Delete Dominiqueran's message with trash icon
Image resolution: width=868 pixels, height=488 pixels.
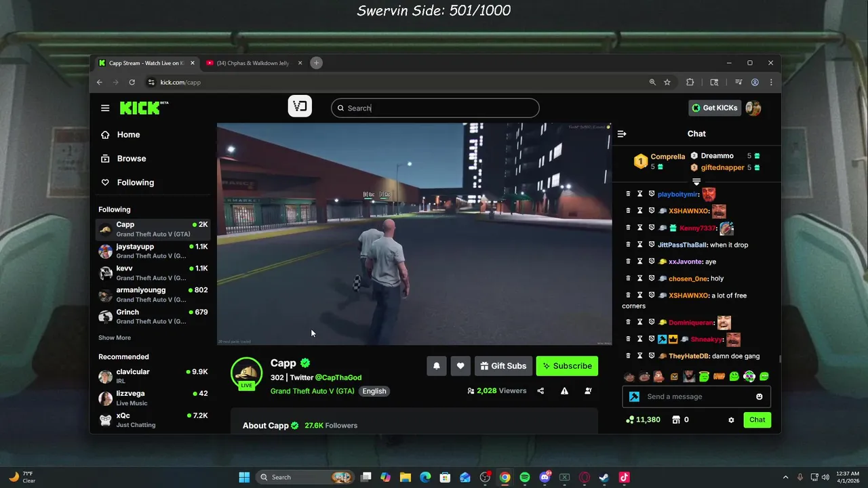(x=628, y=322)
